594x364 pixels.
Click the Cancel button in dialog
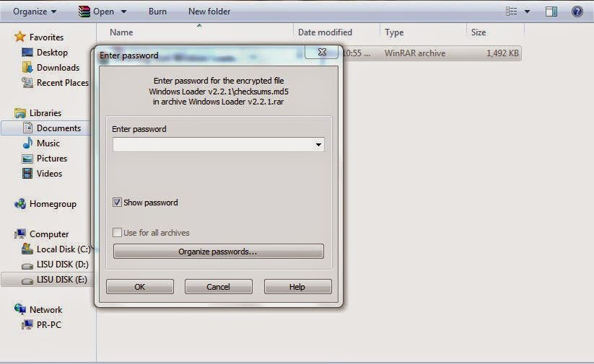(x=219, y=286)
